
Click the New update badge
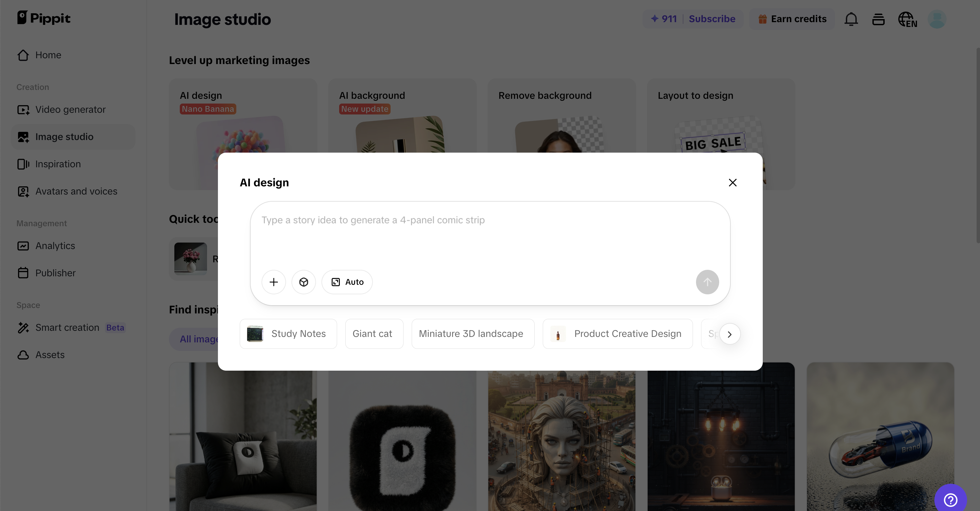pyautogui.click(x=364, y=109)
